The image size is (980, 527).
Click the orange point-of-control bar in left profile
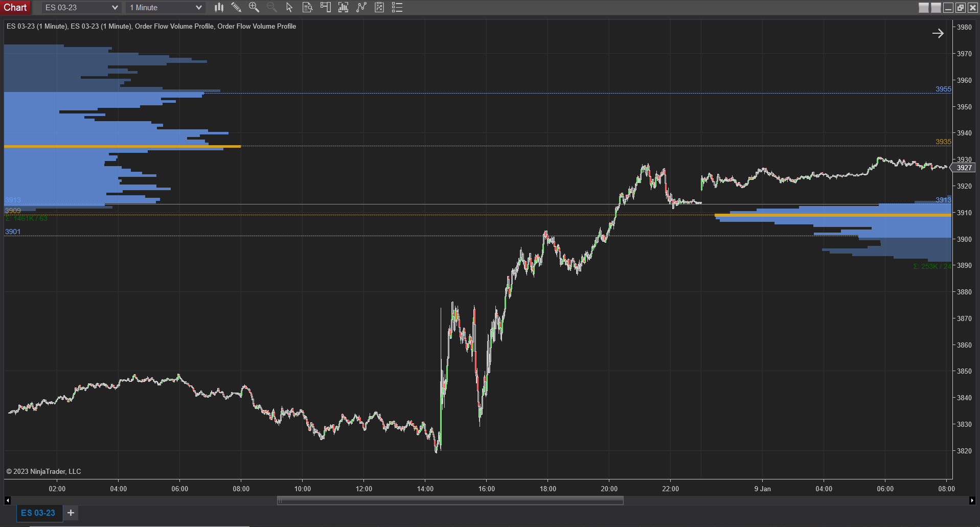122,147
